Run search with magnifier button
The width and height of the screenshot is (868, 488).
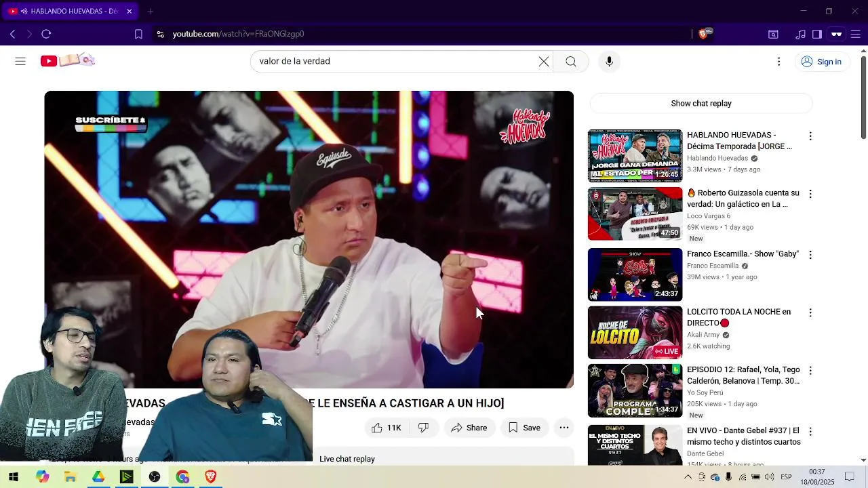(x=571, y=61)
